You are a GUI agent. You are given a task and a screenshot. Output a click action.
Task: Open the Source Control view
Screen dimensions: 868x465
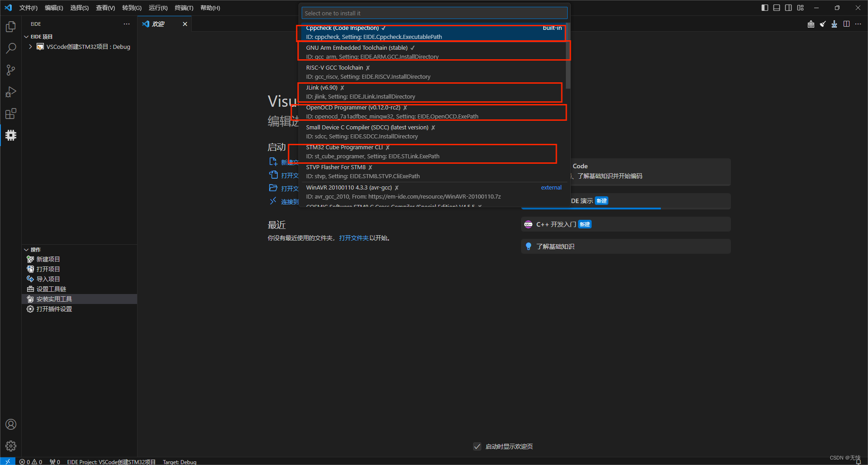point(11,70)
